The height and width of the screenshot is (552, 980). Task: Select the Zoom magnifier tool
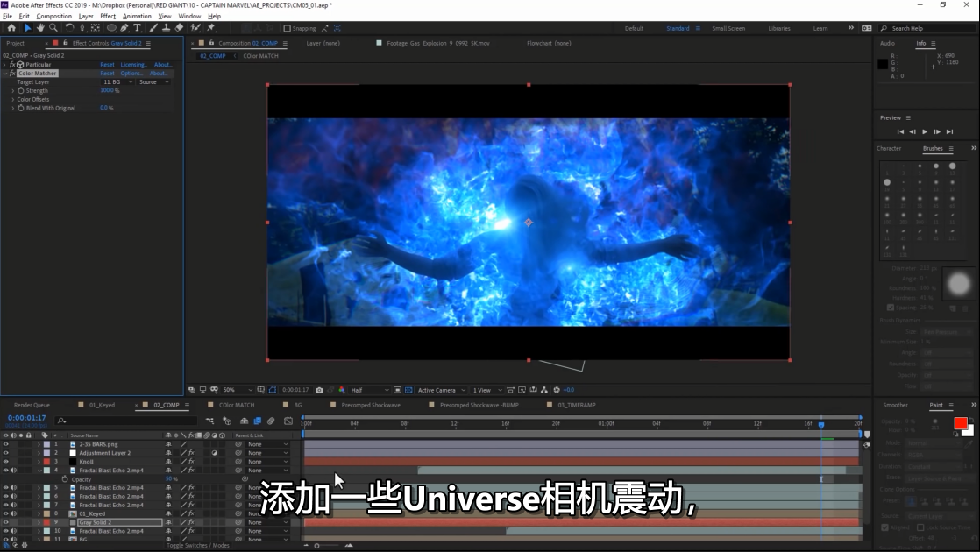pyautogui.click(x=53, y=28)
